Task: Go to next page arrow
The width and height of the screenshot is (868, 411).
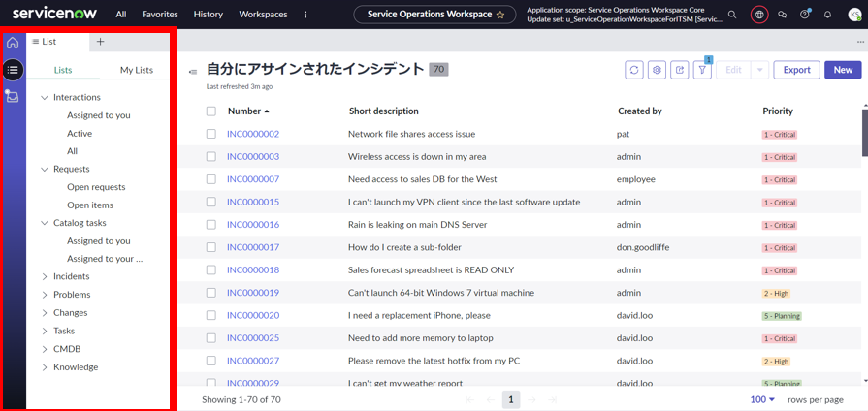Action: [x=532, y=400]
